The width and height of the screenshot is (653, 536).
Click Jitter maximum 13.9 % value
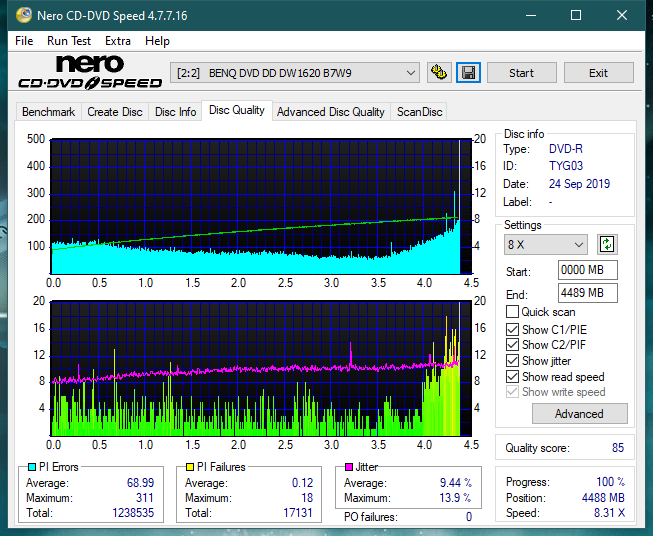(456, 498)
